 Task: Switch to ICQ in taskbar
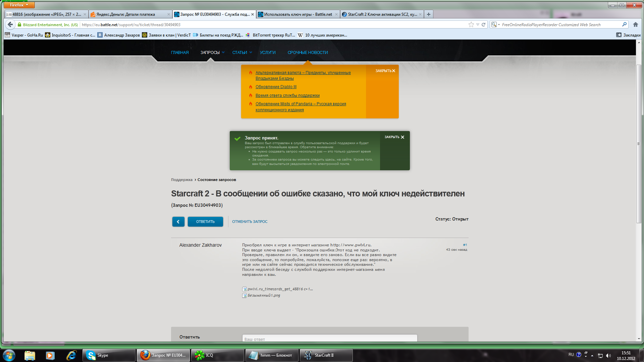click(218, 355)
